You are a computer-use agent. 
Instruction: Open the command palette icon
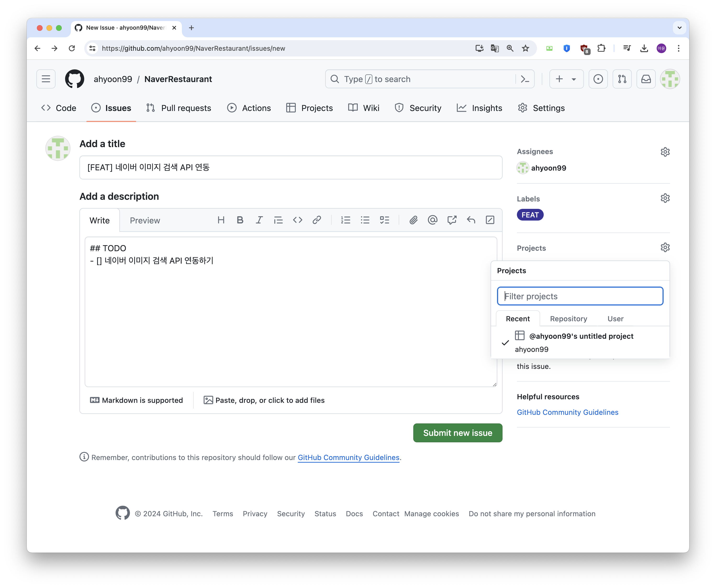525,79
